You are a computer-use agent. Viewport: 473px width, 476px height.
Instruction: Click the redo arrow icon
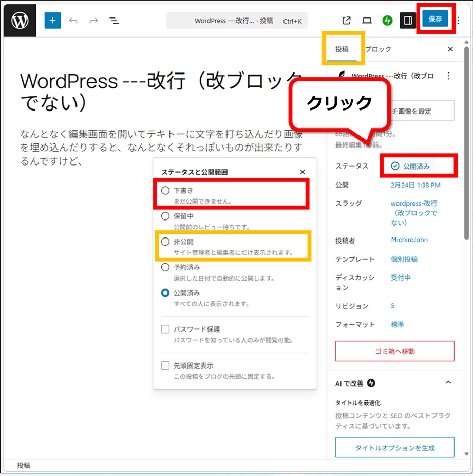(x=93, y=21)
